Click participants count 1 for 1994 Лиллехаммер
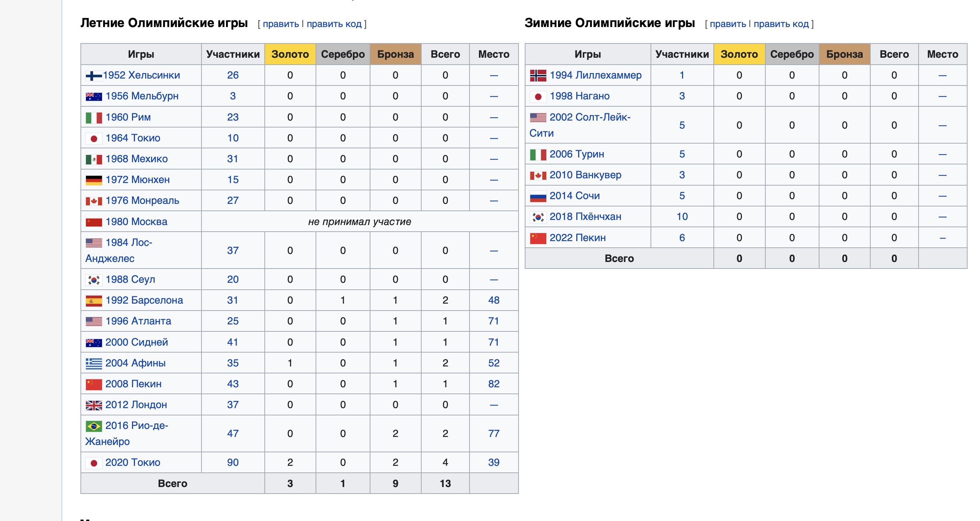This screenshot has width=980, height=521. click(x=682, y=75)
